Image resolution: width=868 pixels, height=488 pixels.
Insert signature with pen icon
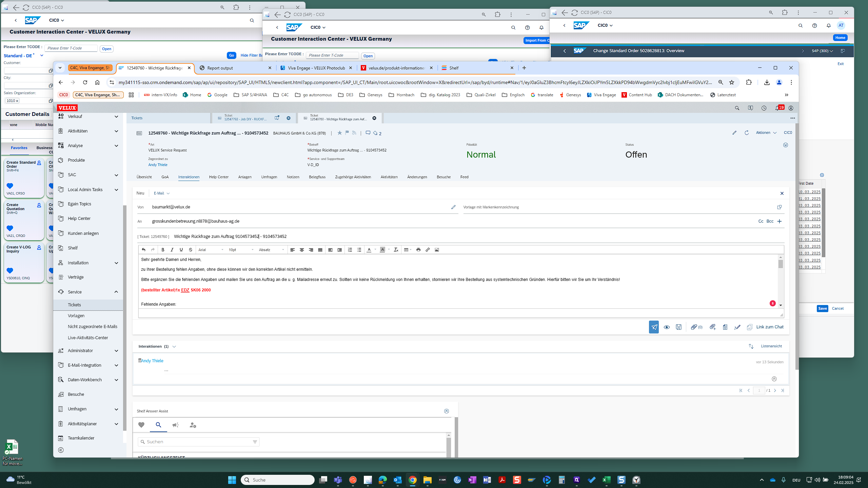737,327
